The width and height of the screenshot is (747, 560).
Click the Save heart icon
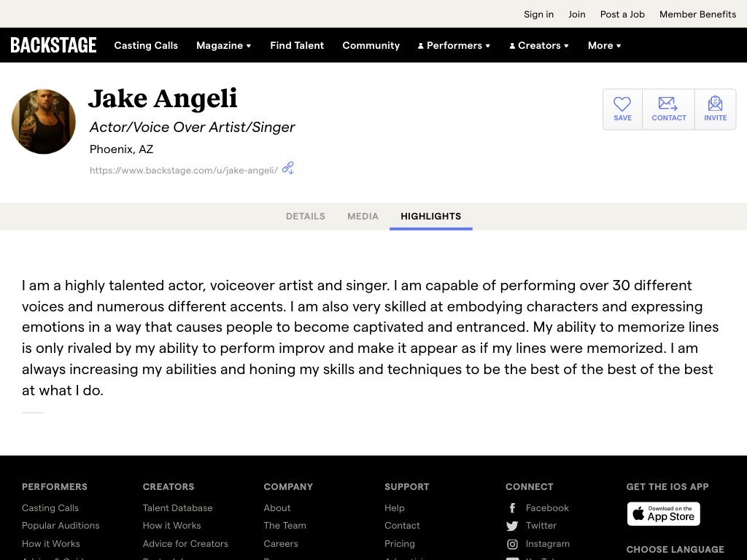[x=622, y=104]
